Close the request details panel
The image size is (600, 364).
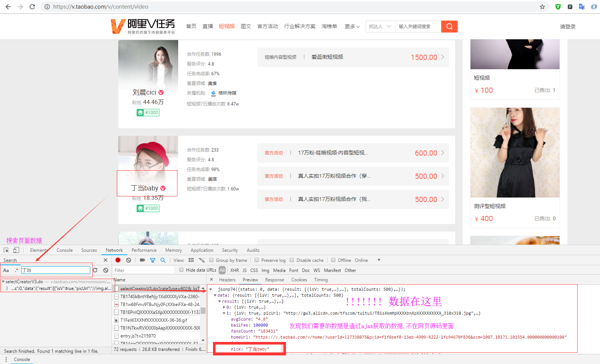[x=211, y=279]
